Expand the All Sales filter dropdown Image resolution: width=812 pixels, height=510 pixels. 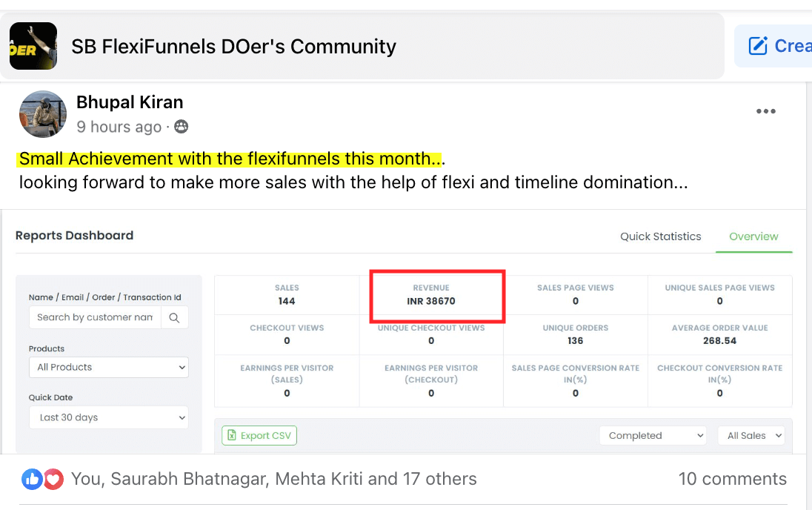coord(751,436)
